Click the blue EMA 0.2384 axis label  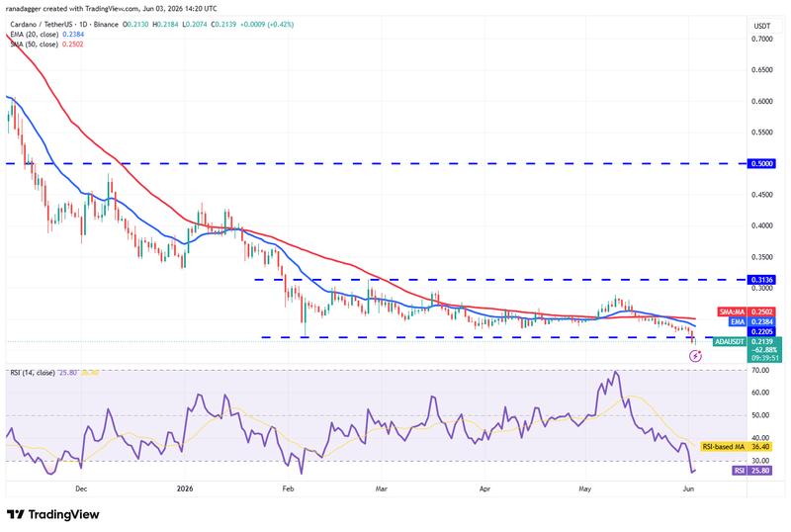751,321
